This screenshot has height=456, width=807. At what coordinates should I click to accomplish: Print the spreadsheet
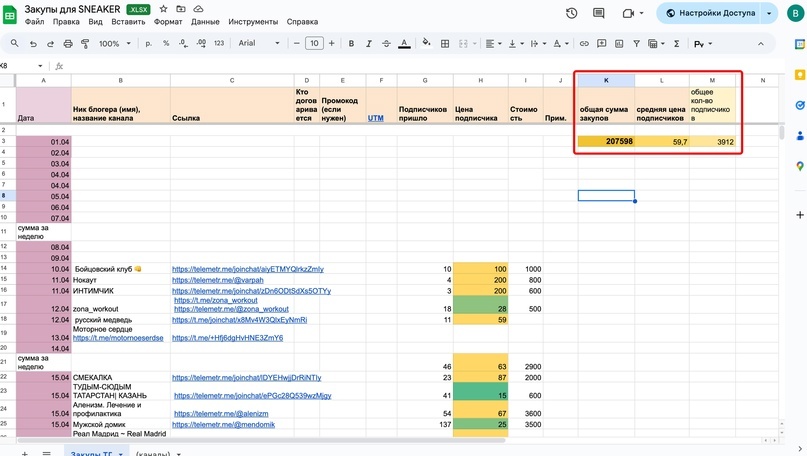[68, 44]
